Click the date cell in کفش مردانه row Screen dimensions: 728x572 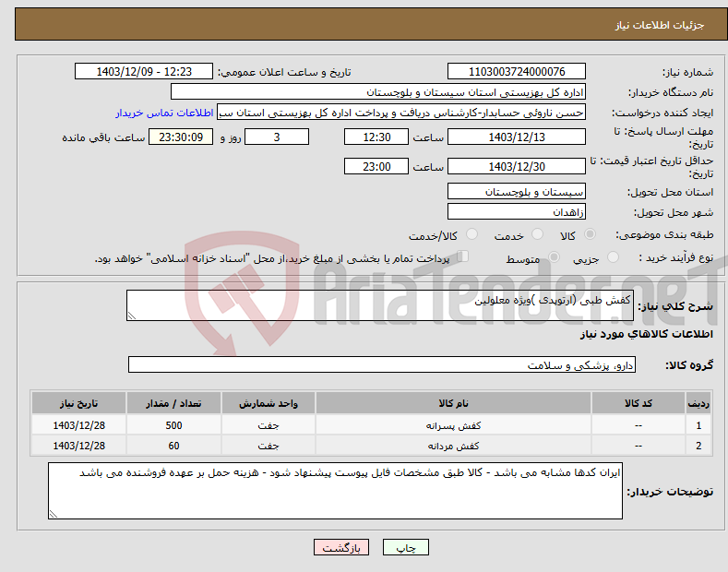(79, 446)
